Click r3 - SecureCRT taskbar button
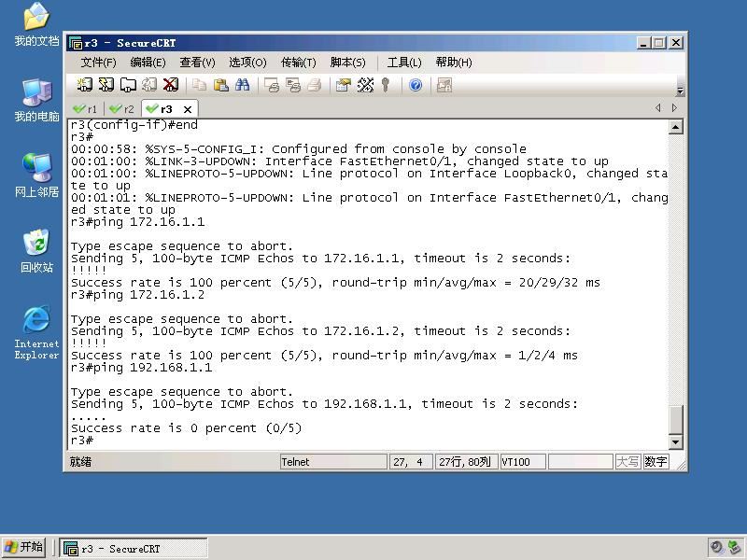747x560 pixels. point(134,549)
